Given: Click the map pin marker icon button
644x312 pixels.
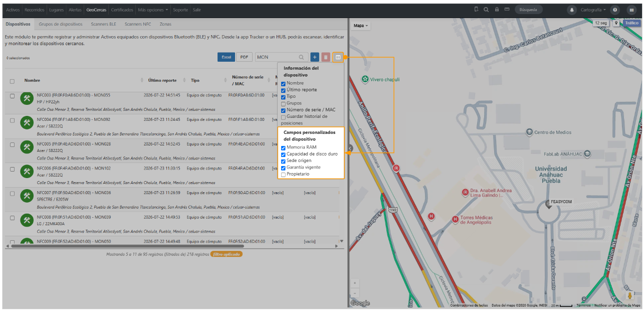Looking at the screenshot, I should (616, 23).
